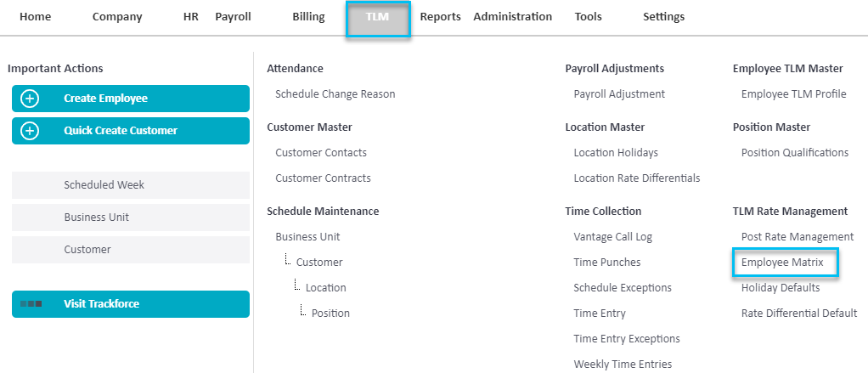The width and height of the screenshot is (868, 373).
Task: Open Employee Matrix
Action: 783,263
